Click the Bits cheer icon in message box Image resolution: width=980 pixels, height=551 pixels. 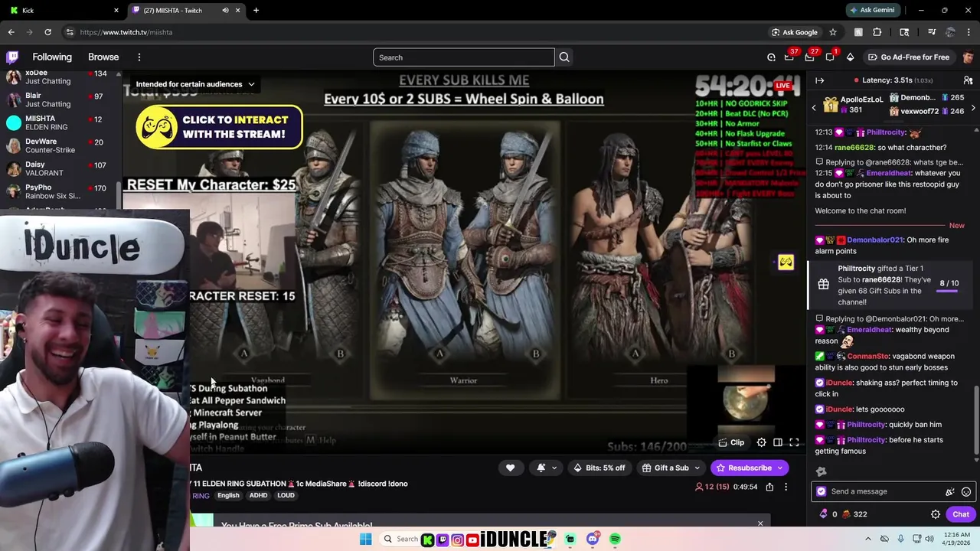[x=950, y=492]
